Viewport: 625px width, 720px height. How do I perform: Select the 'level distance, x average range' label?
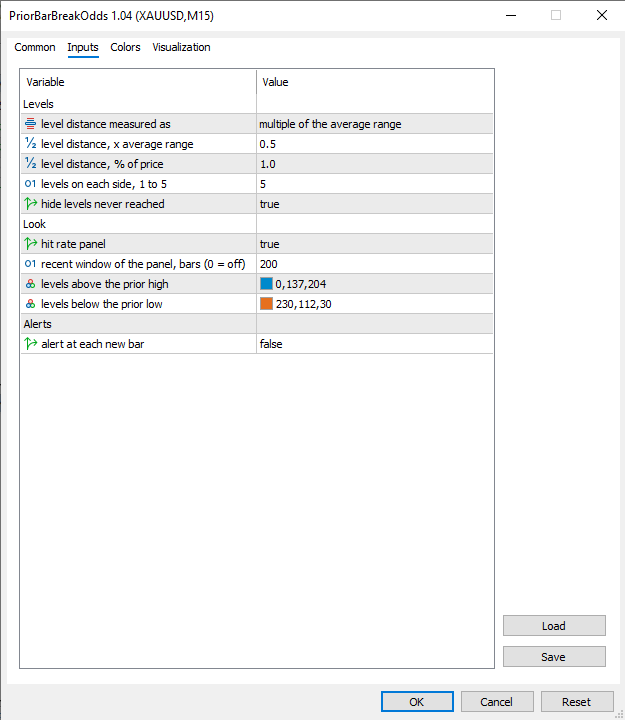(x=117, y=144)
